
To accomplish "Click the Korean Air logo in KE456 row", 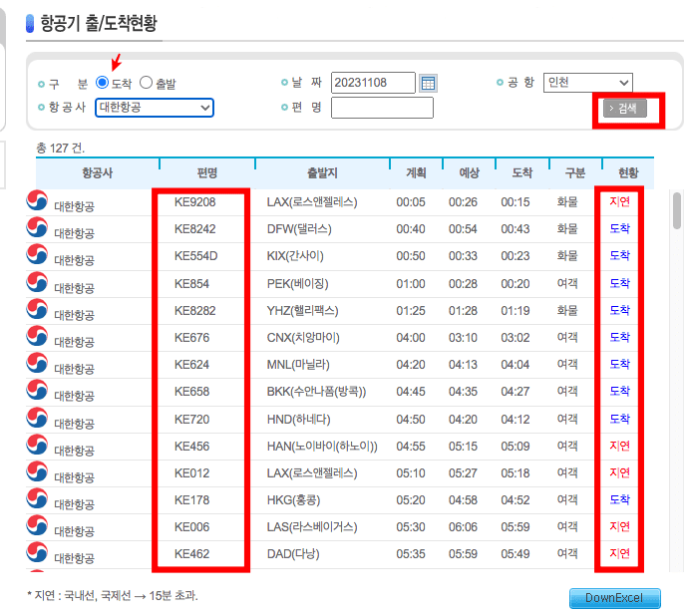I will click(x=37, y=446).
